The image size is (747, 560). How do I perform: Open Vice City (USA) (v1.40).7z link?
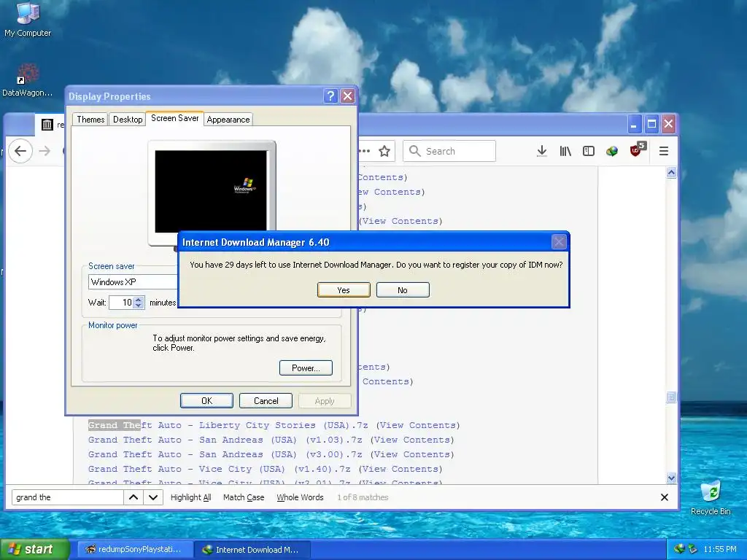click(x=219, y=469)
